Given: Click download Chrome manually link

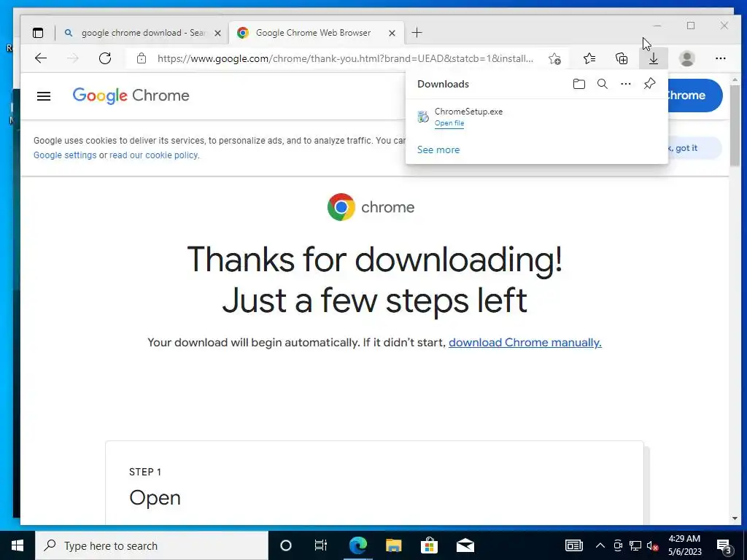Looking at the screenshot, I should [x=525, y=343].
